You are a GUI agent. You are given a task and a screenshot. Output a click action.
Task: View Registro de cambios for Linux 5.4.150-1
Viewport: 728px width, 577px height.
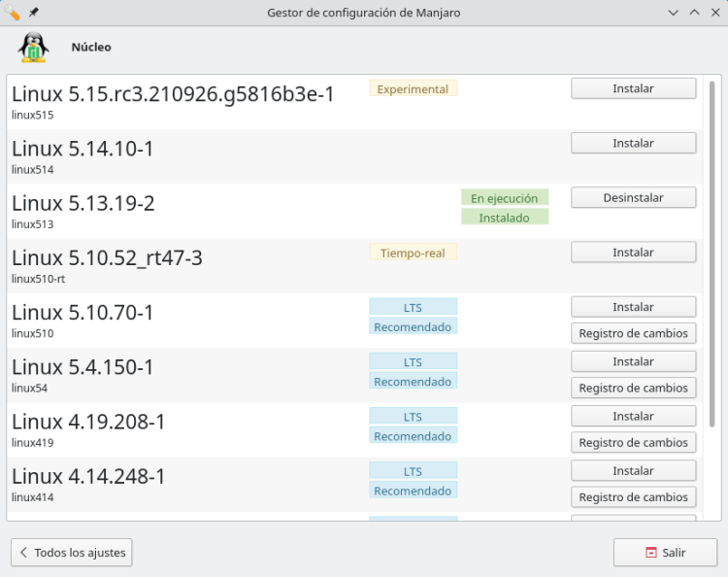pyautogui.click(x=633, y=388)
